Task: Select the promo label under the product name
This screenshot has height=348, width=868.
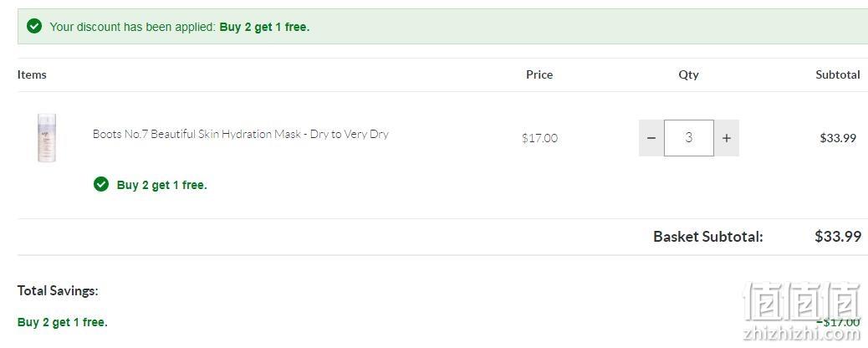Action: pos(161,185)
